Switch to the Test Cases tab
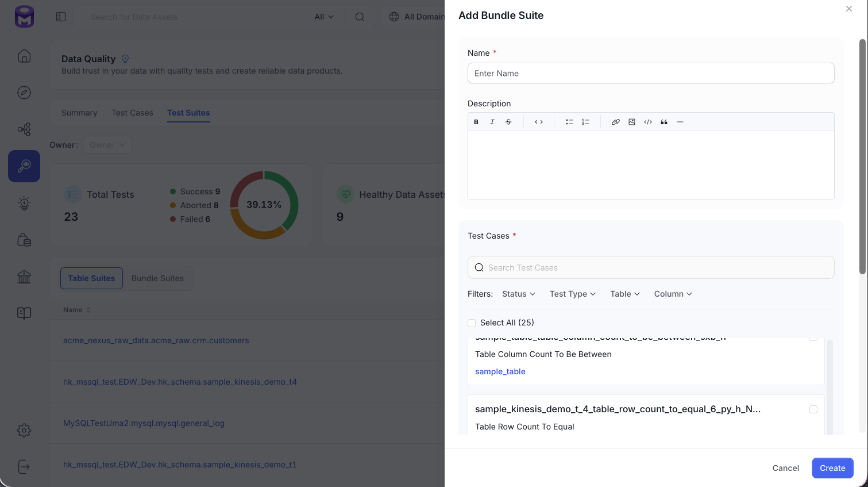The image size is (868, 487). coord(132,113)
